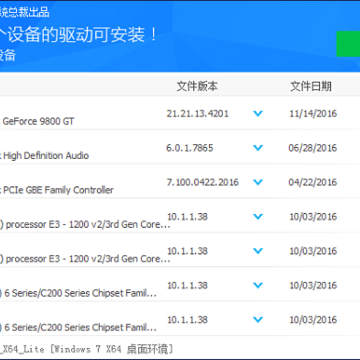Expand version list for High Definition Audio

tap(258, 148)
